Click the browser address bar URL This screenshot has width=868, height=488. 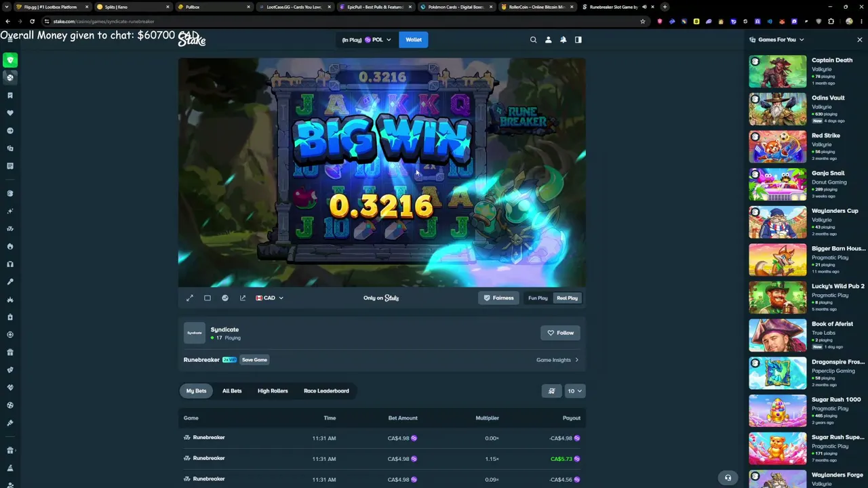pyautogui.click(x=104, y=21)
